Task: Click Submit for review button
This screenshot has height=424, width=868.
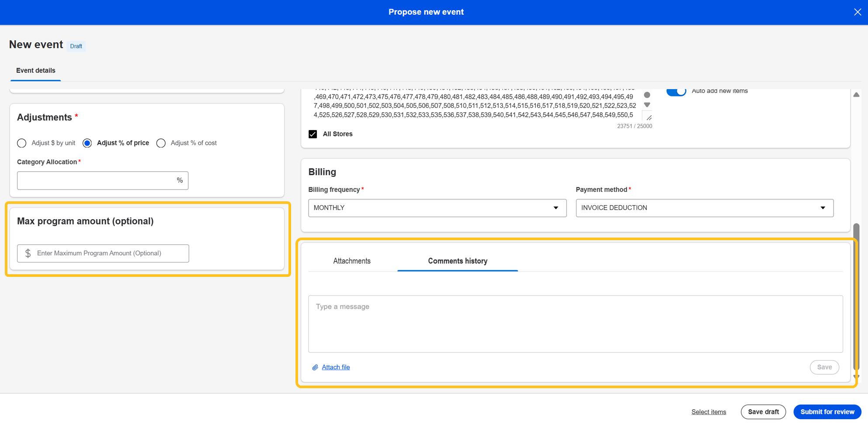Action: (x=827, y=412)
